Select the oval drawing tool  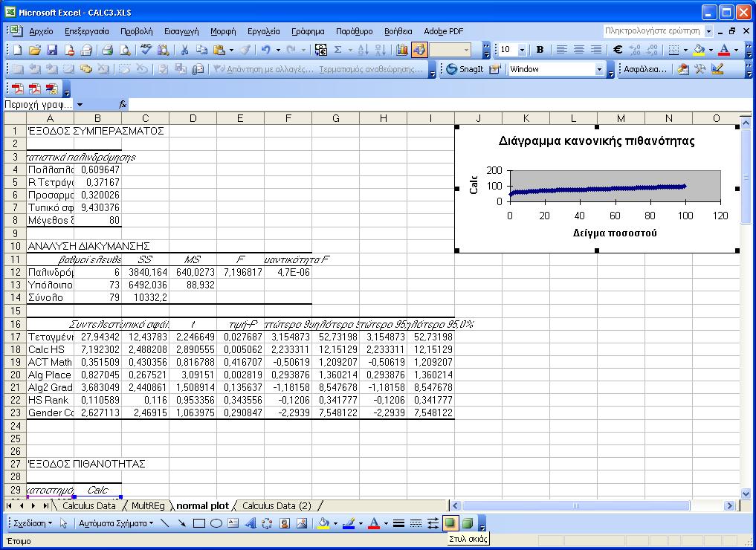pyautogui.click(x=216, y=523)
